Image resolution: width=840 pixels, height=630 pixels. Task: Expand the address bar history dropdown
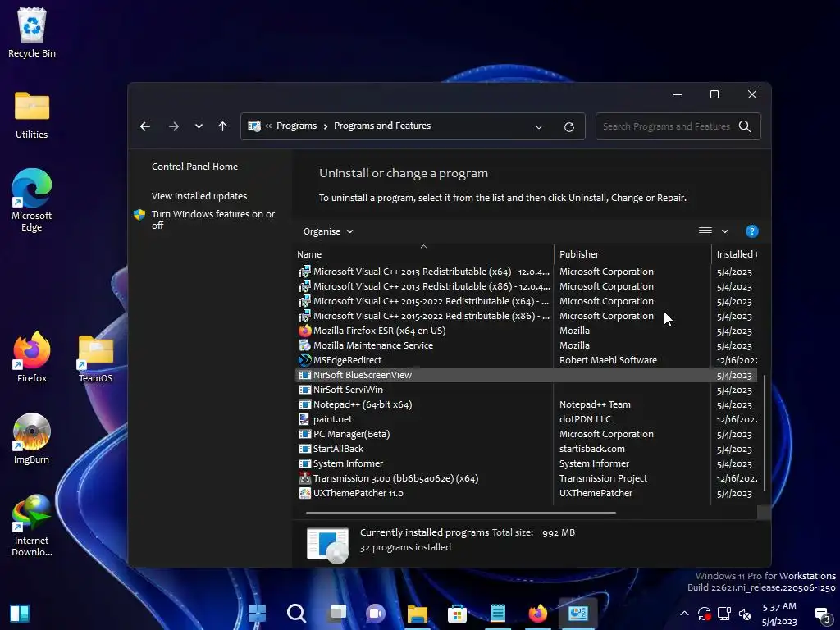click(x=539, y=127)
